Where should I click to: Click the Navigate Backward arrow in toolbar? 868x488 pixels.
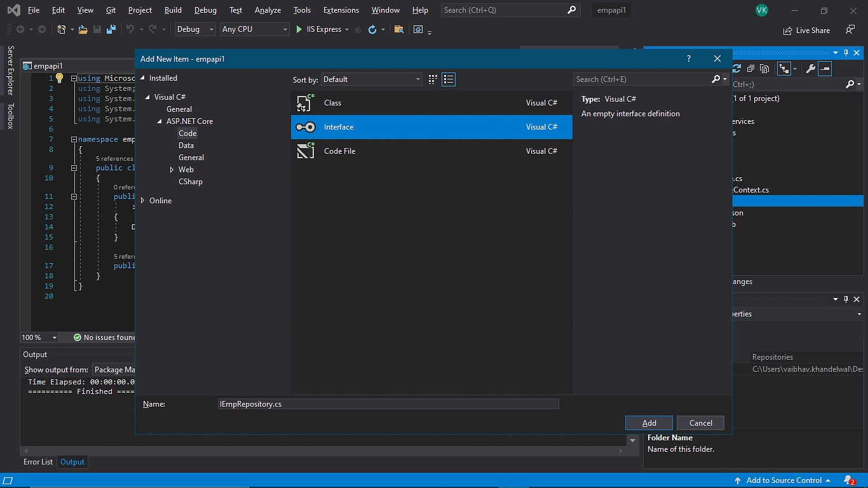pos(20,29)
